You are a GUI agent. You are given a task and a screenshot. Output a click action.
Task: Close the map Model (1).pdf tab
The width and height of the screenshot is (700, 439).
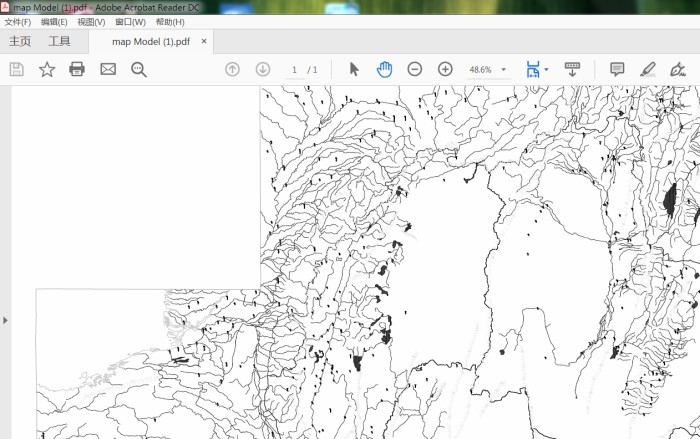pyautogui.click(x=204, y=41)
